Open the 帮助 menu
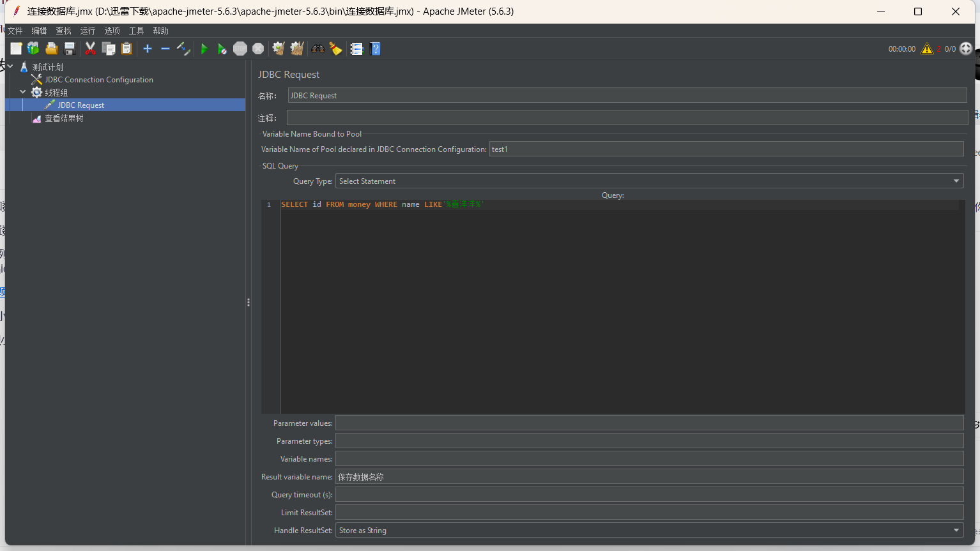980x551 pixels. (160, 31)
